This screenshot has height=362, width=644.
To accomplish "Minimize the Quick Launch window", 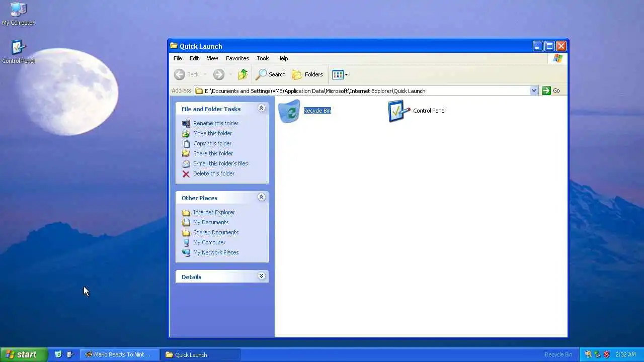I will (538, 46).
